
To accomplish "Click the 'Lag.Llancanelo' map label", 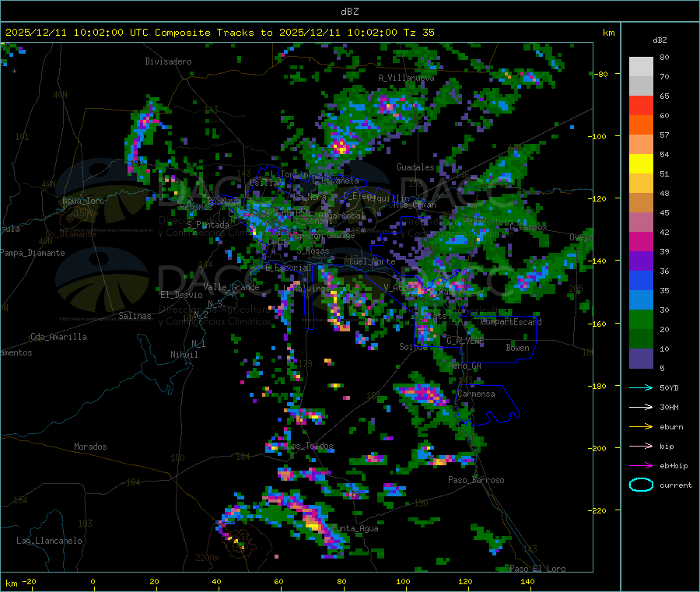I will click(50, 541).
